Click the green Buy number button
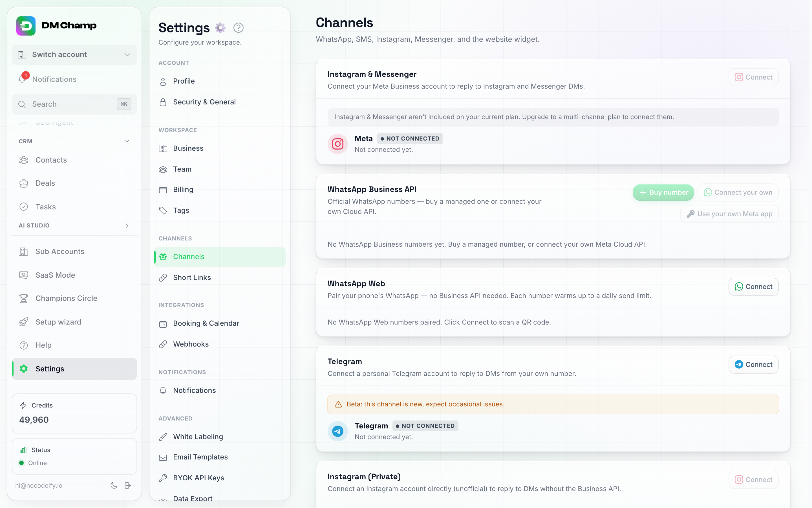Image resolution: width=812 pixels, height=508 pixels. pyautogui.click(x=663, y=192)
